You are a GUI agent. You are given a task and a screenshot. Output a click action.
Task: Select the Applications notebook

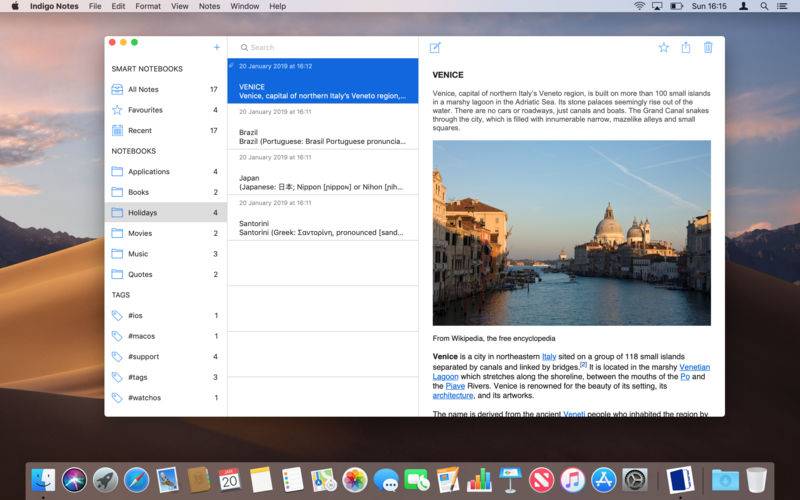(x=165, y=171)
